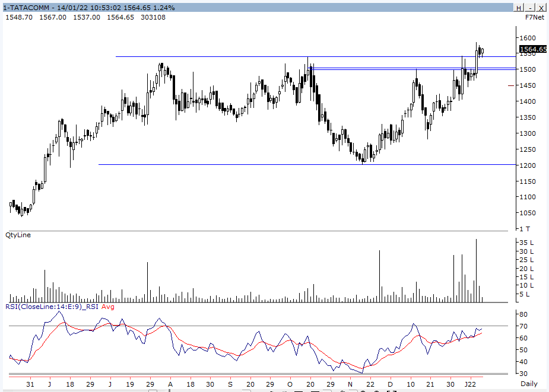Screen dimensions: 549x392
Task: Click the D month marker on date axis
Action: (x=390, y=384)
